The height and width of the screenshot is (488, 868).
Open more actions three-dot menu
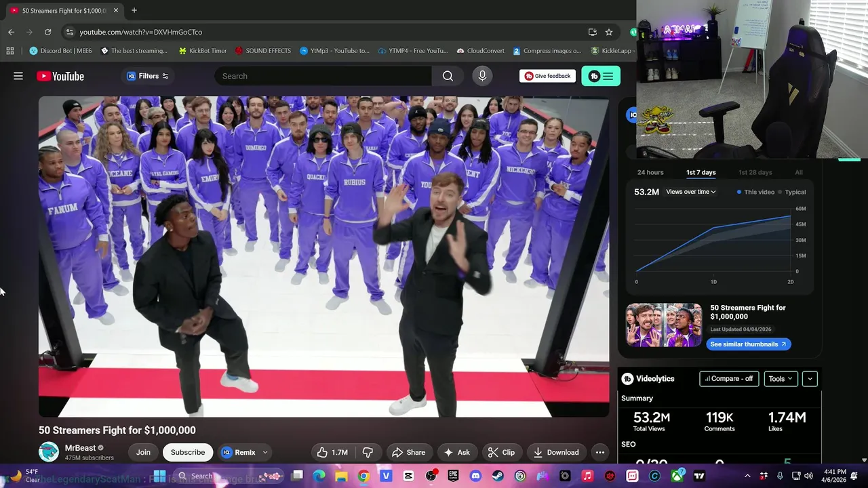[x=599, y=452]
